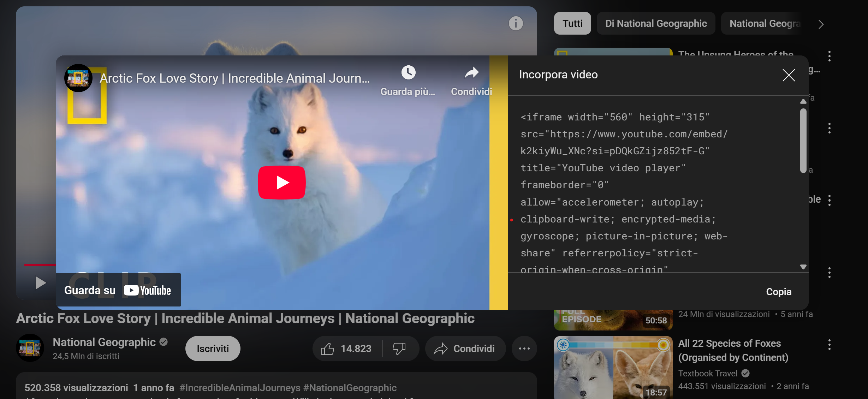Click 443.551 visualizzazioni text
The height and width of the screenshot is (399, 868).
tap(722, 386)
